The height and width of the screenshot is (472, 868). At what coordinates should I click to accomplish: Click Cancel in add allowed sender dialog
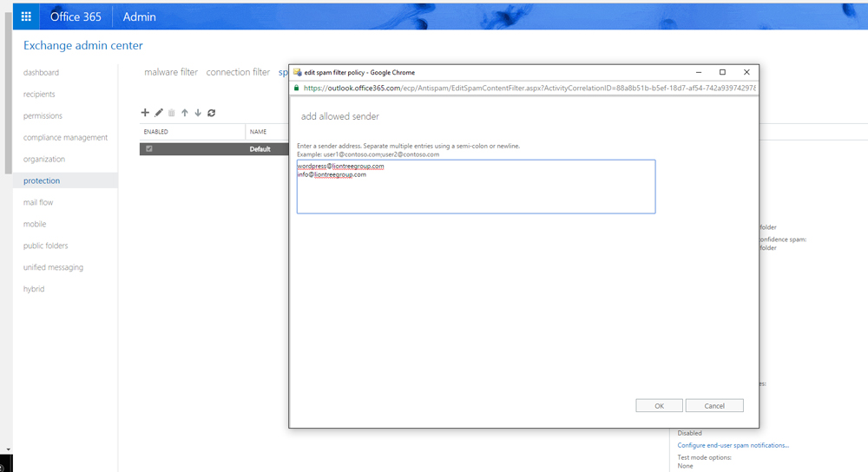click(714, 405)
